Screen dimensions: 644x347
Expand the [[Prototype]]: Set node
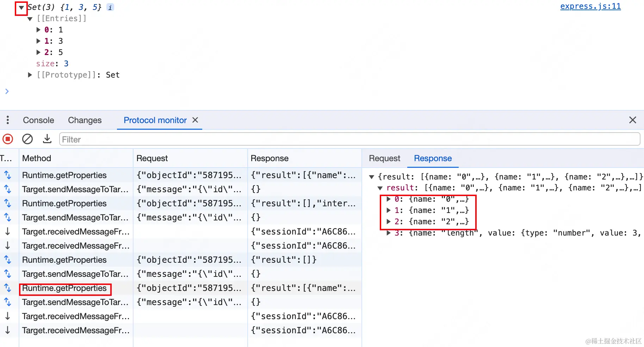tap(30, 75)
